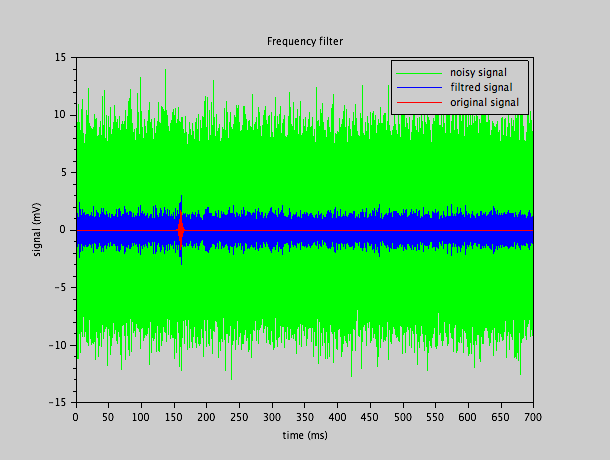Select the 'noisy signal' legend label
Screen dimensions: 610x460
(x=478, y=72)
